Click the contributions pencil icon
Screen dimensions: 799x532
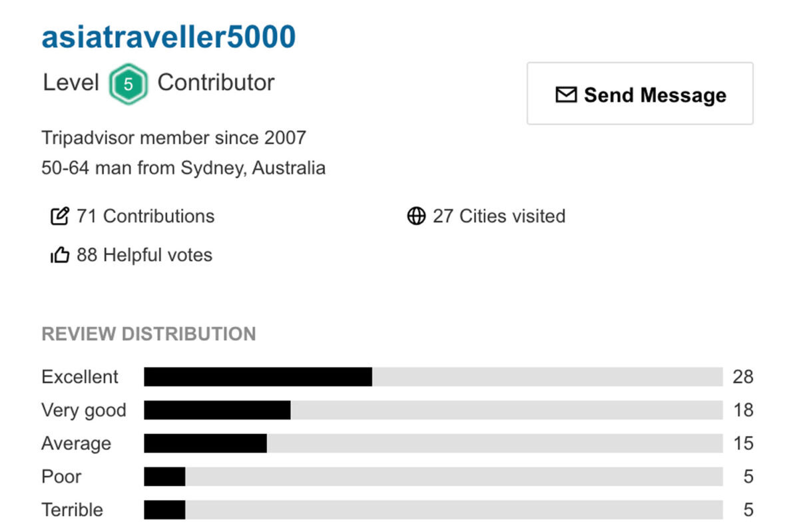60,216
